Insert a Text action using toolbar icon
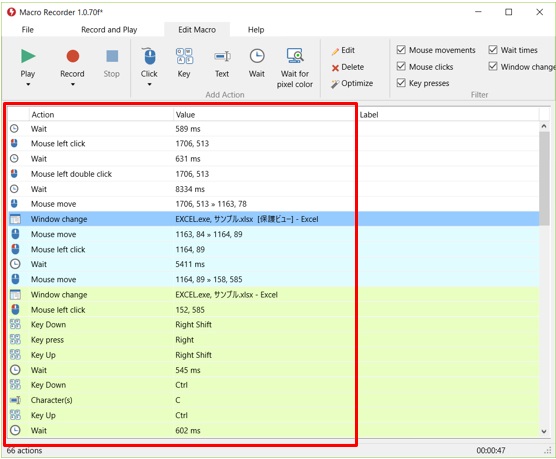The width and height of the screenshot is (556, 459). 222,56
